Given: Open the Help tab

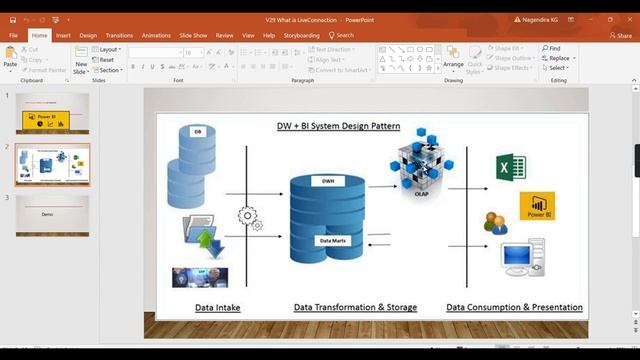Looking at the screenshot, I should tap(269, 36).
